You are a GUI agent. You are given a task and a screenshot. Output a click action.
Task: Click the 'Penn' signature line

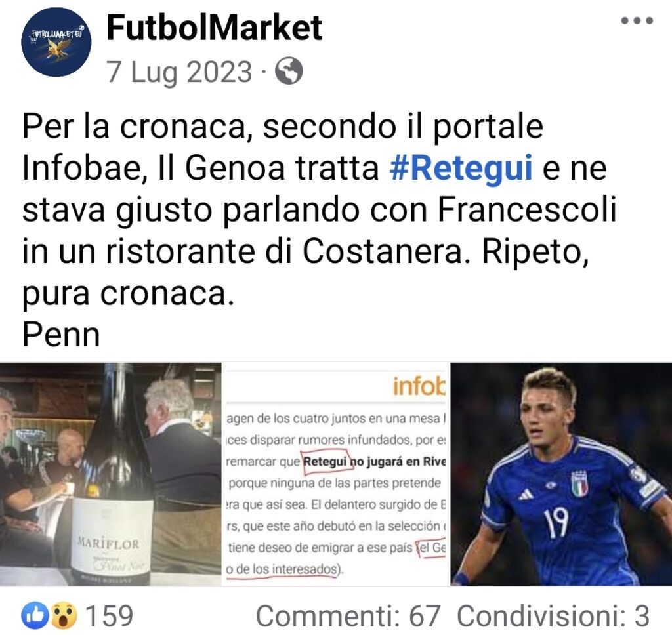tap(61, 335)
